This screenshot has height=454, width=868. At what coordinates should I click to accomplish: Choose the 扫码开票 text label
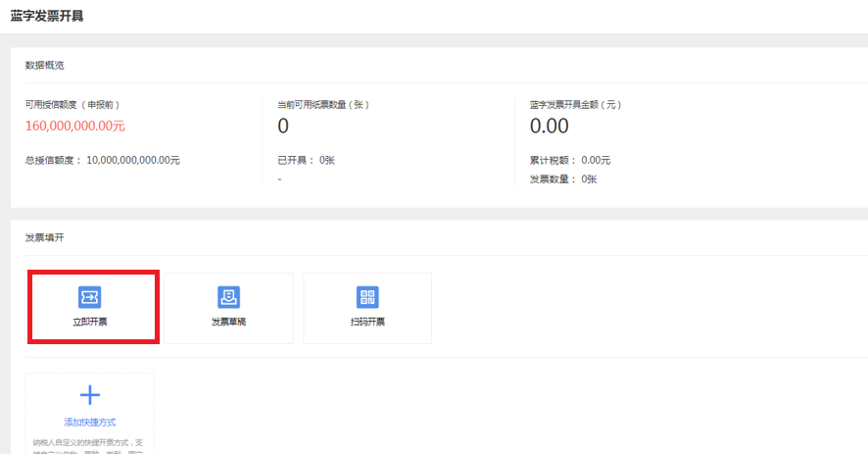pyautogui.click(x=367, y=322)
